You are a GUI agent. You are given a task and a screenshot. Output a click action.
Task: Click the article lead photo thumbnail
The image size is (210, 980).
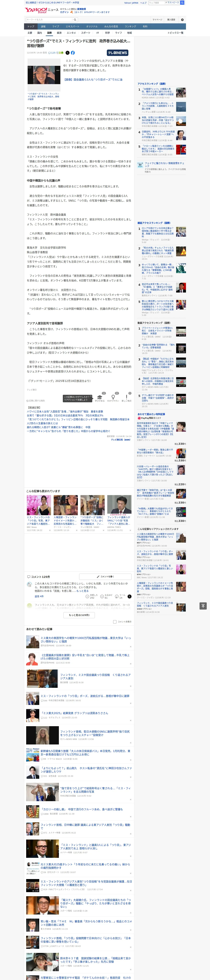[44, 75]
